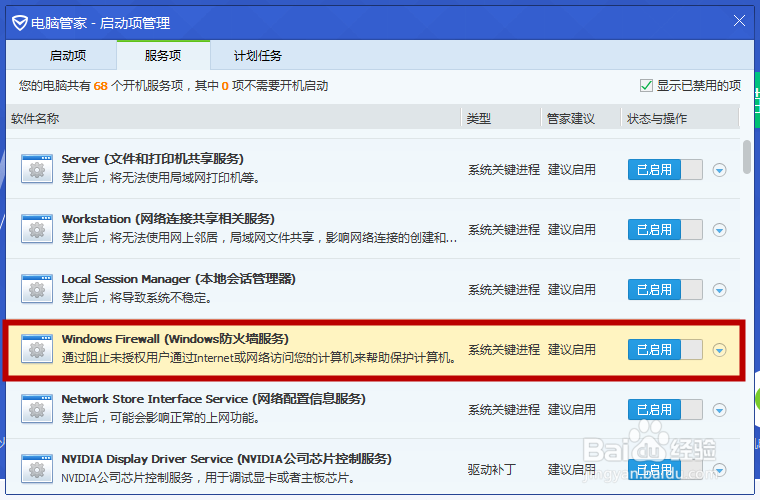Toggle 已启用 switch for NVIDIA Display Driver Service
760x500 pixels.
click(665, 469)
